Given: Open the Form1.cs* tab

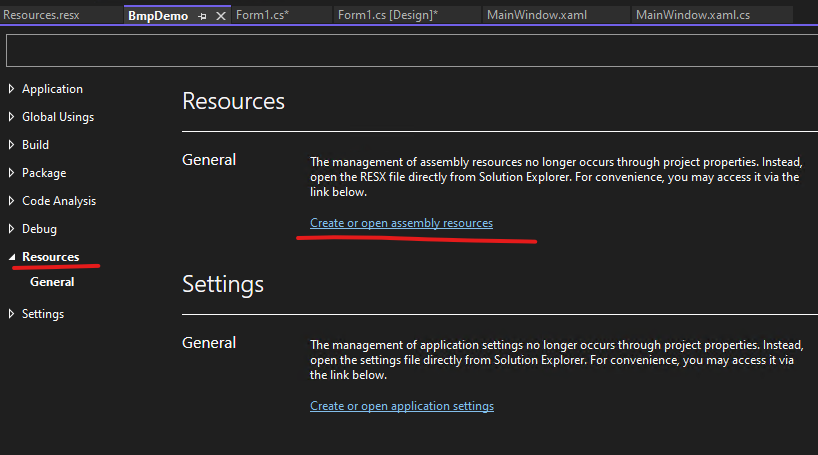Looking at the screenshot, I should tap(262, 16).
